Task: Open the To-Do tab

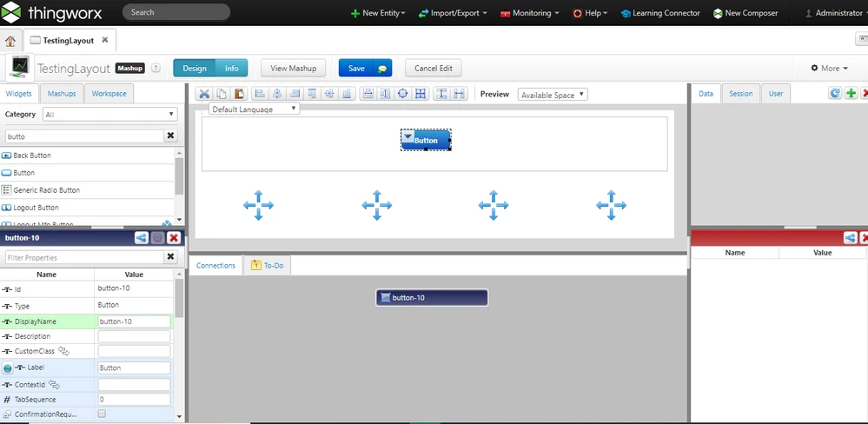Action: [x=268, y=266]
